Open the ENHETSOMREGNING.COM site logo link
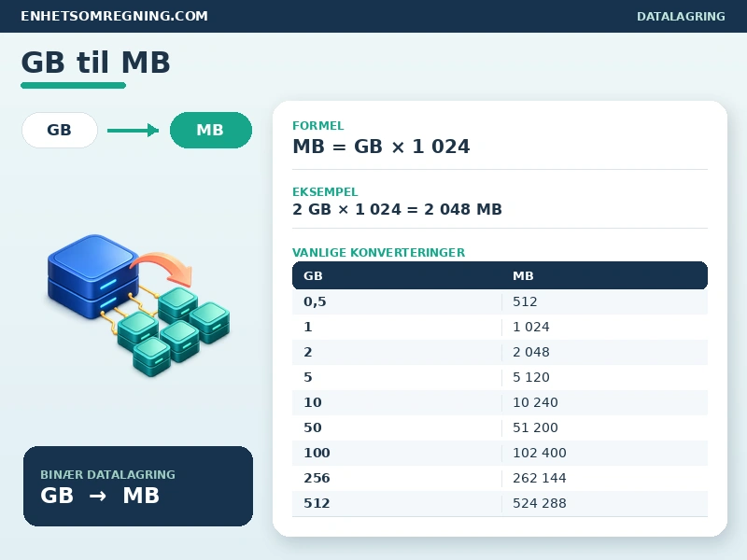The width and height of the screenshot is (747, 560). click(114, 16)
